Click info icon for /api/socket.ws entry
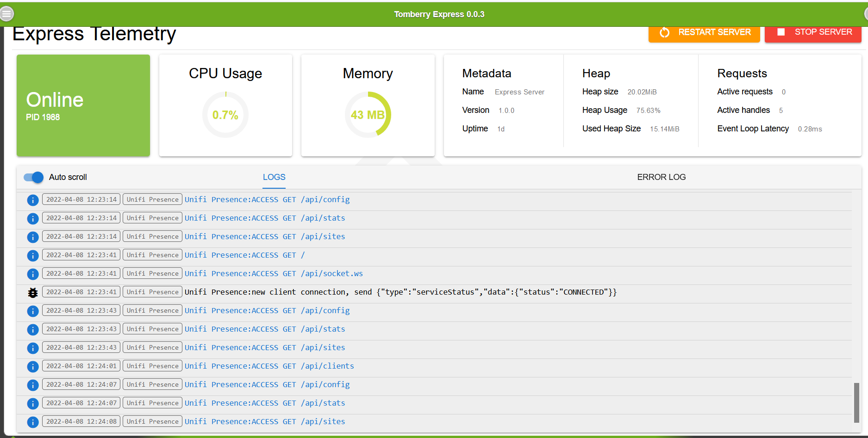 [x=33, y=274]
